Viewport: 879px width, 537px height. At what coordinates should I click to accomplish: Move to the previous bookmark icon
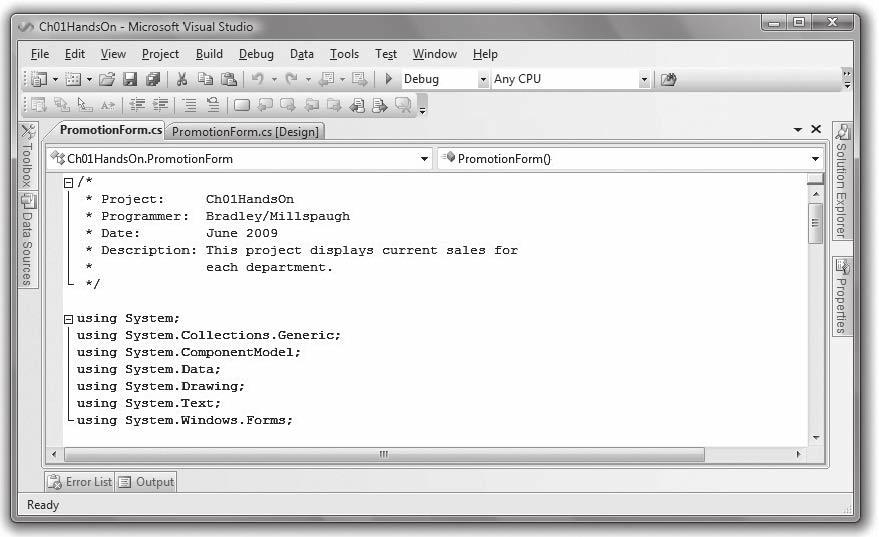[265, 105]
